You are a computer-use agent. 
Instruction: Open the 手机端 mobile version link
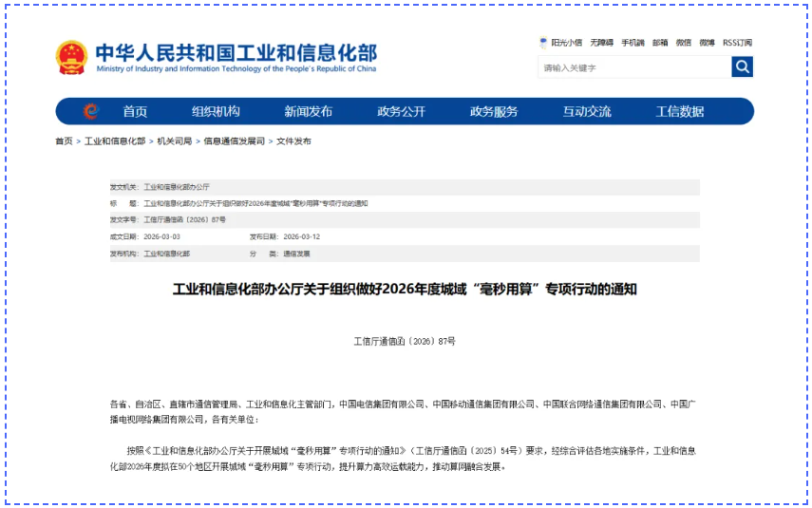coord(633,43)
